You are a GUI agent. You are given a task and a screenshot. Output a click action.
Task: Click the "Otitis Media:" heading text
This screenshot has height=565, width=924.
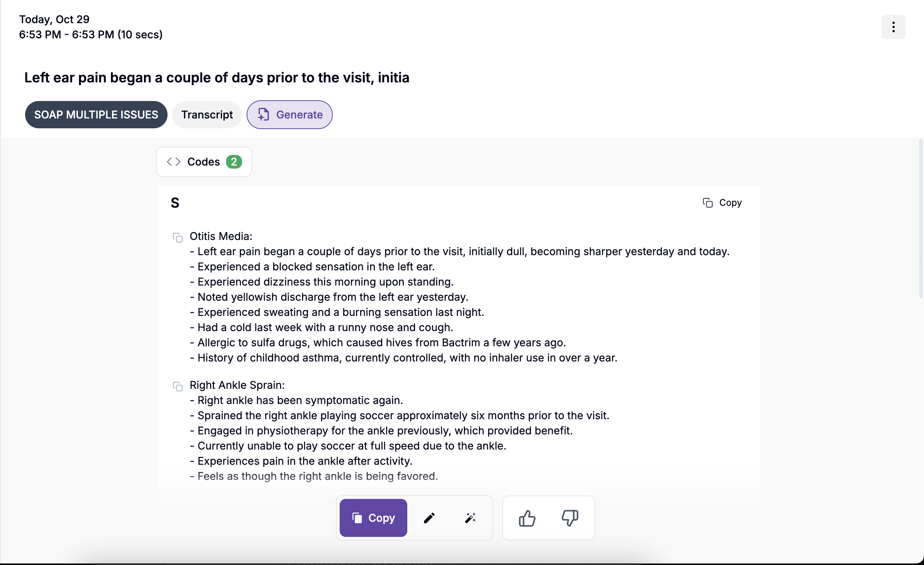coord(221,236)
